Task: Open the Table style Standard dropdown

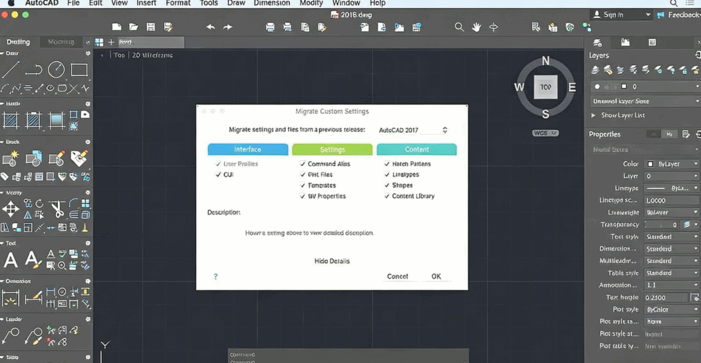Action: tap(672, 273)
